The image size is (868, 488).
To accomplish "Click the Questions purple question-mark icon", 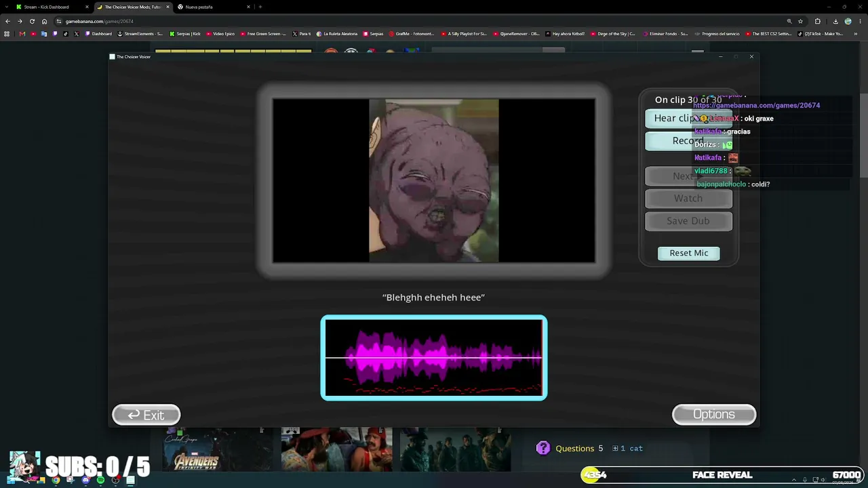I will click(543, 448).
